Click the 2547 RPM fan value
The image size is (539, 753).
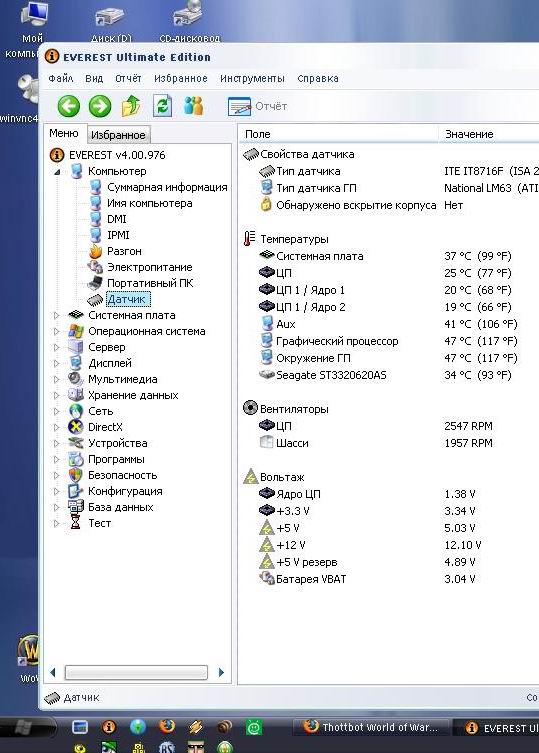click(x=468, y=426)
